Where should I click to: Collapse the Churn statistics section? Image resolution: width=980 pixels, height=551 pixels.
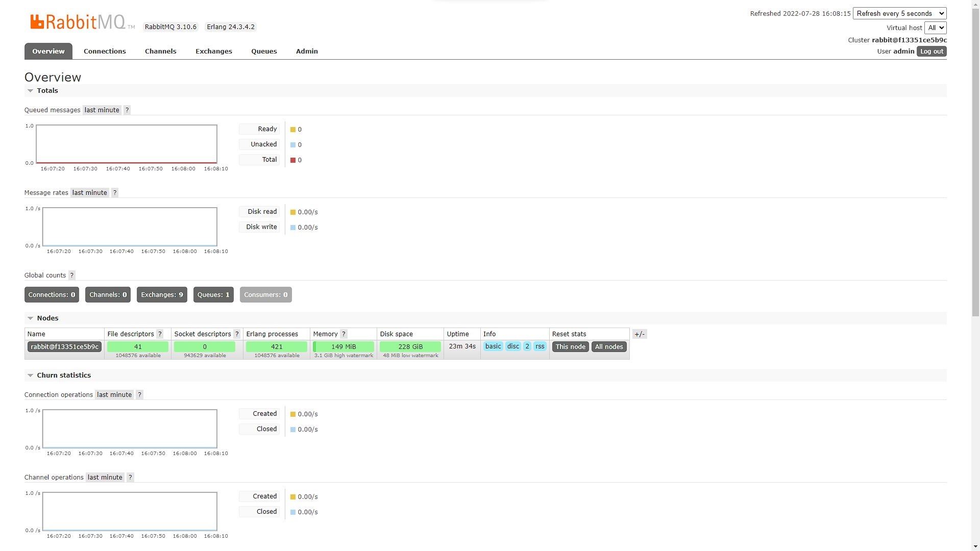point(63,375)
